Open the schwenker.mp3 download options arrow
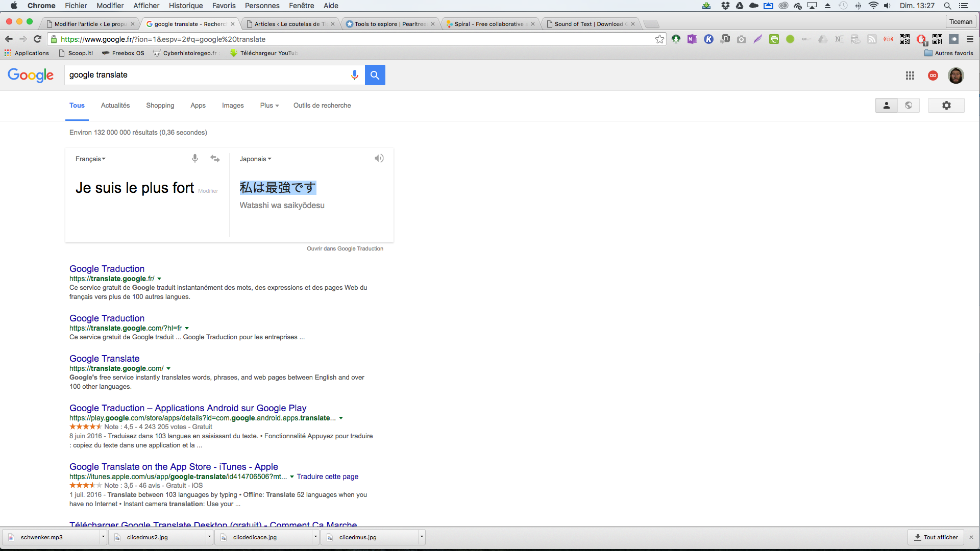The height and width of the screenshot is (551, 980). [x=103, y=537]
